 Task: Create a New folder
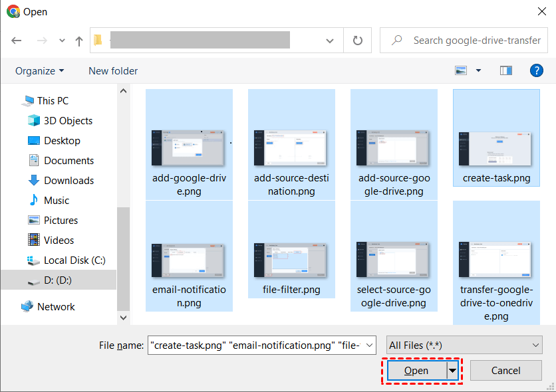tap(112, 70)
